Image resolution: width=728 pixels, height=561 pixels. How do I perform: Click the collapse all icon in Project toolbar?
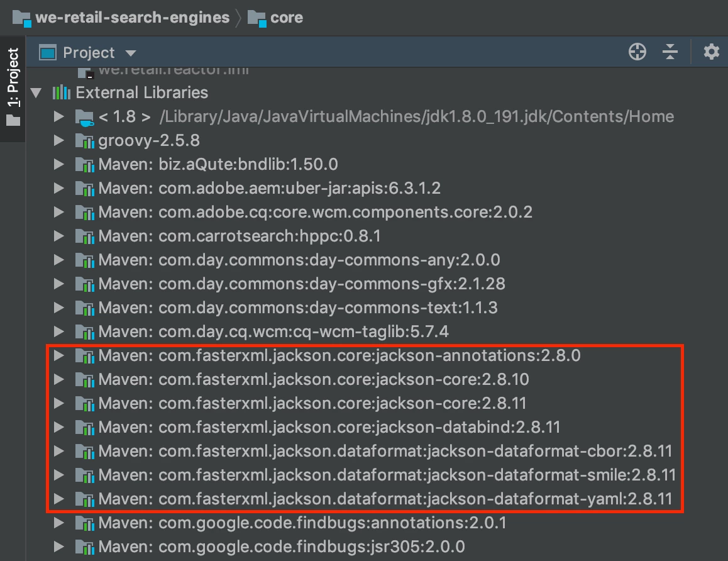[670, 52]
